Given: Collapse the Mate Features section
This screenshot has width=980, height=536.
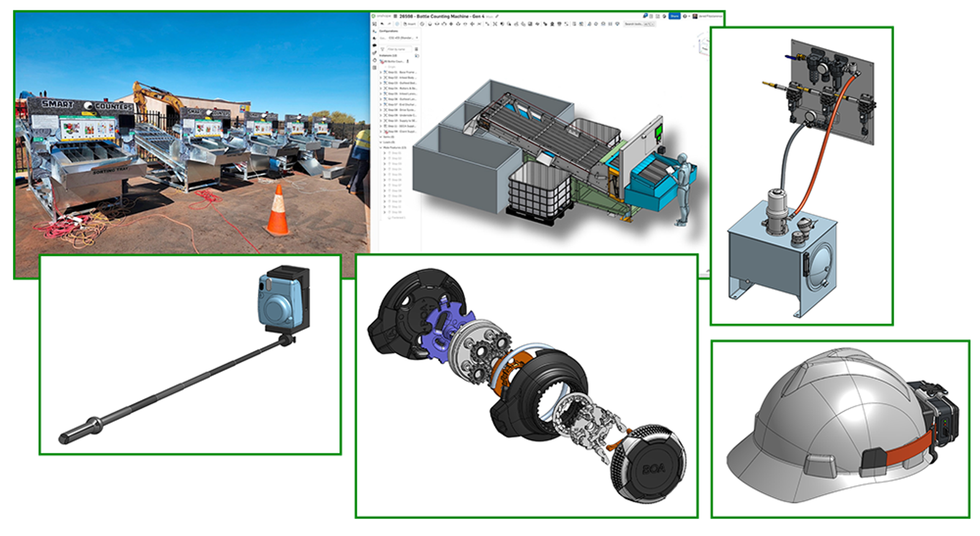Looking at the screenshot, I should (381, 148).
